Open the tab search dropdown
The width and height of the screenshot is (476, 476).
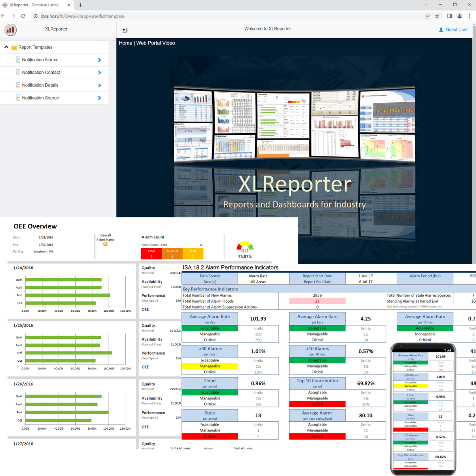[426, 5]
